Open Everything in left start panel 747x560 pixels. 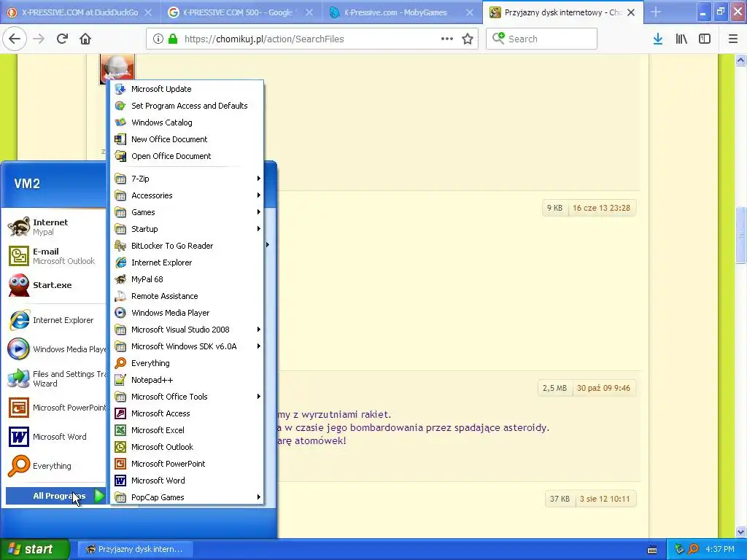pos(55,466)
